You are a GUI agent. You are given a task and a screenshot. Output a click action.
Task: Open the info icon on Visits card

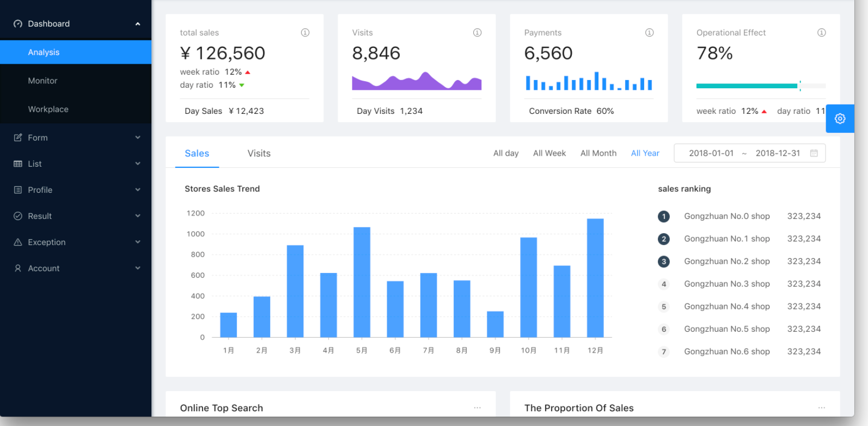478,33
